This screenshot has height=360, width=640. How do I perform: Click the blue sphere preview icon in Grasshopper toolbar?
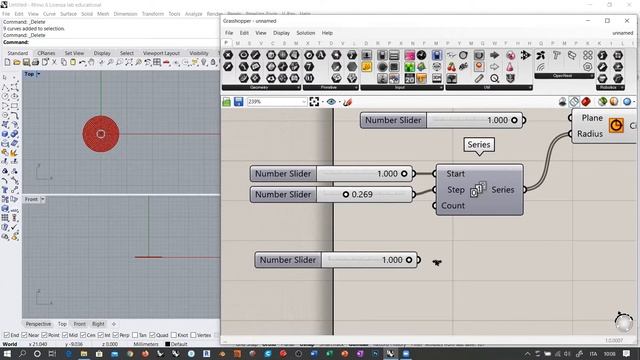[627, 102]
